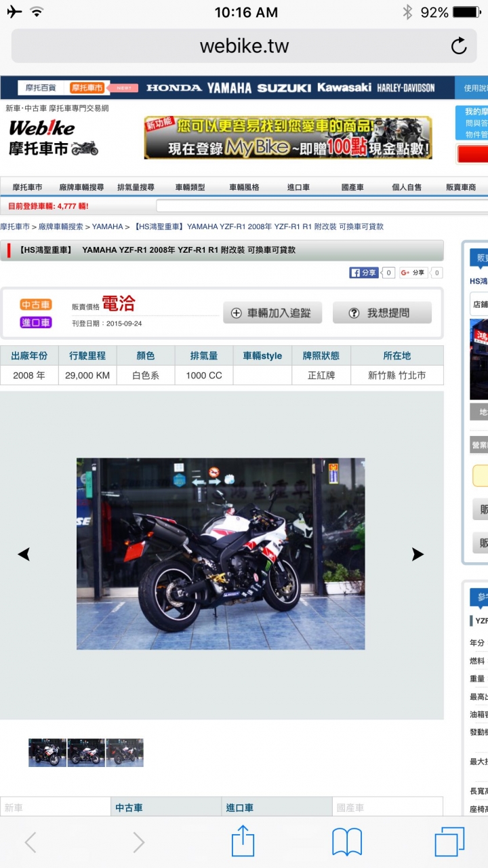Click the 我想提問 button
Screen dimensions: 488x868
tap(382, 313)
